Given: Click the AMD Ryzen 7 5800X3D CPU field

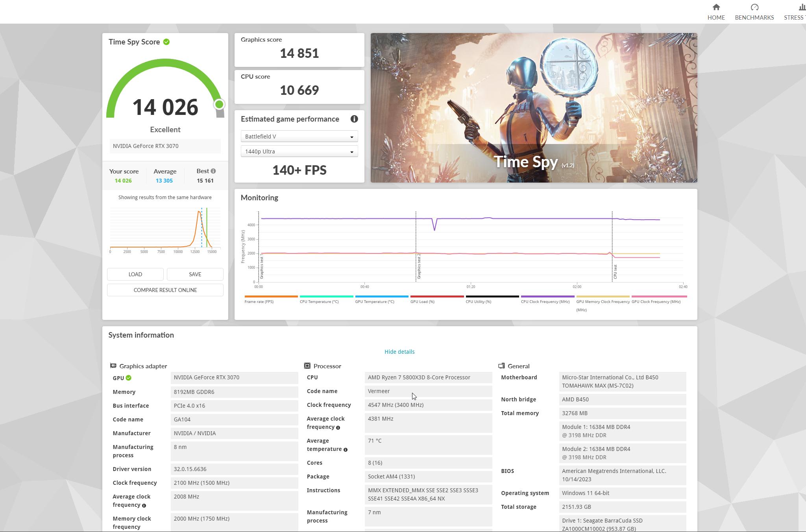Looking at the screenshot, I should point(428,377).
